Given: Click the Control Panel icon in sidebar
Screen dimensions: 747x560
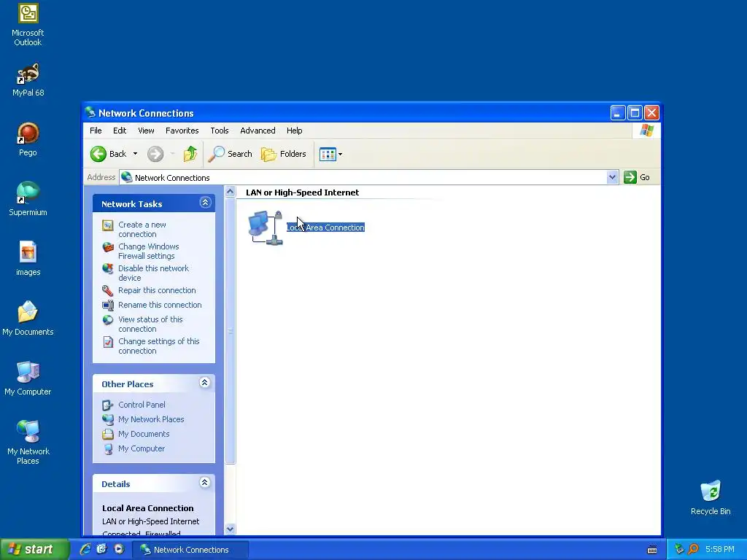Looking at the screenshot, I should point(108,405).
